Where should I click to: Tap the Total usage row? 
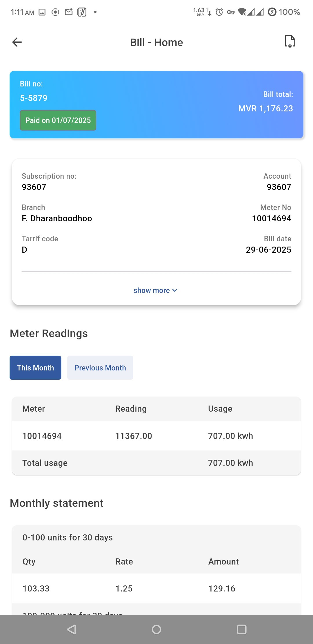[156, 463]
